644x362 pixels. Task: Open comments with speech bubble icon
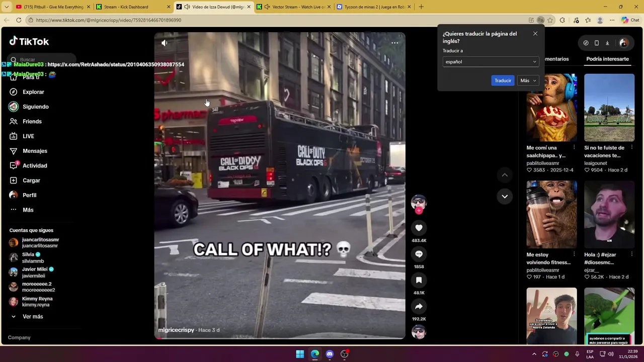tap(419, 254)
